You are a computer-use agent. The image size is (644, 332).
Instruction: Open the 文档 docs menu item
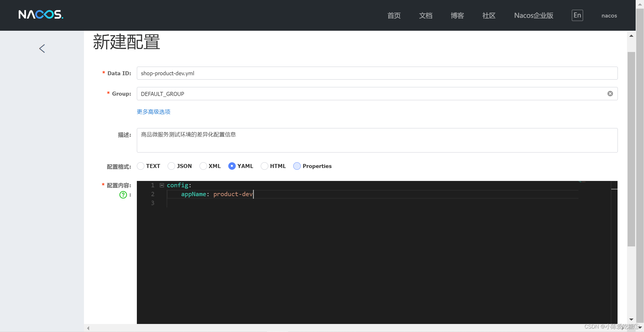pyautogui.click(x=425, y=16)
